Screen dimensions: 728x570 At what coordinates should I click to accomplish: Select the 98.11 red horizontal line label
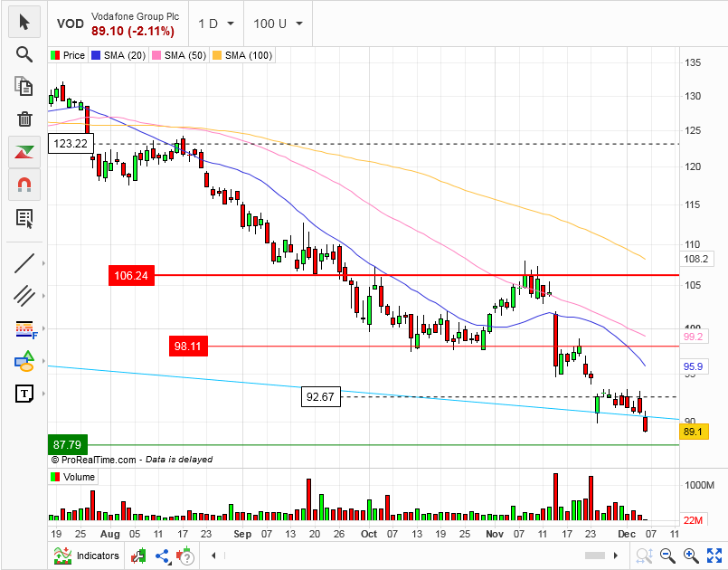click(x=188, y=347)
